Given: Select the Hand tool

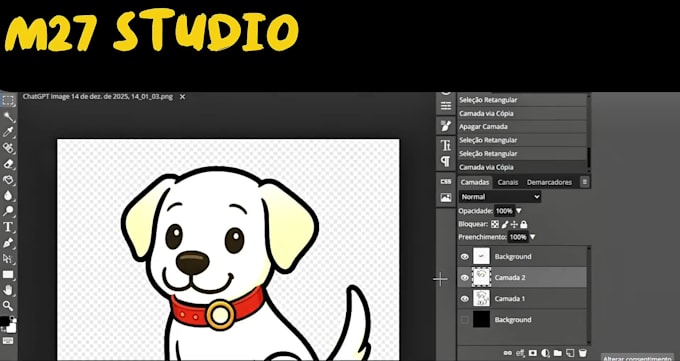Looking at the screenshot, I should coord(8,290).
